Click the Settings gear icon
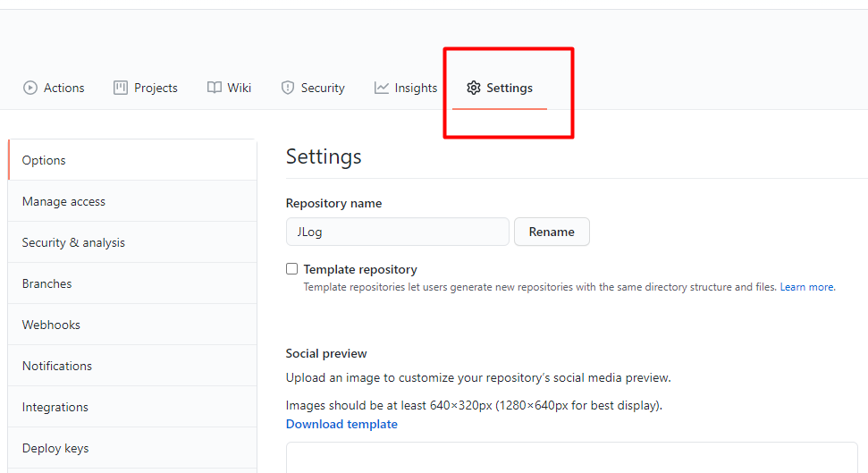Screen dimensions: 868x473 (x=473, y=88)
